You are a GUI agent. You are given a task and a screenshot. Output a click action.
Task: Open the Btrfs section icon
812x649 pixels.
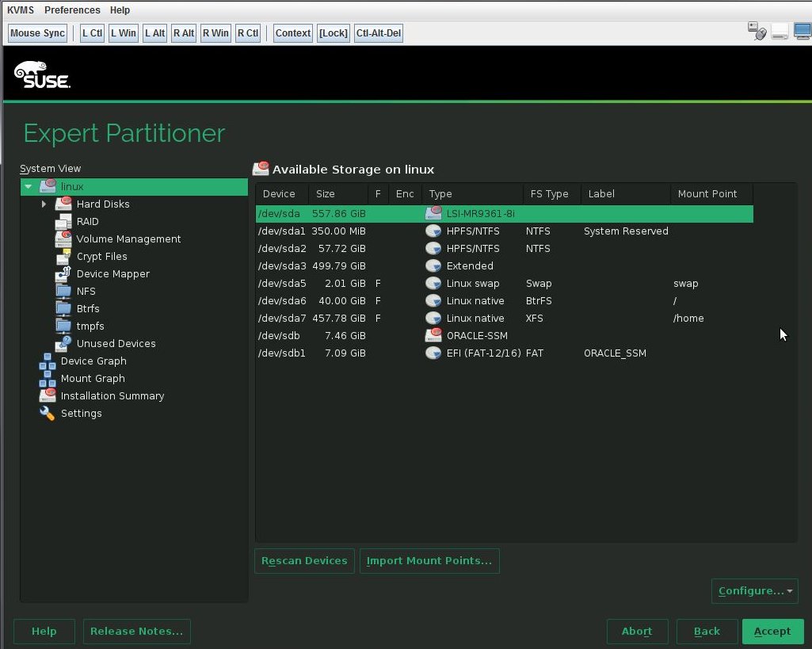click(63, 308)
